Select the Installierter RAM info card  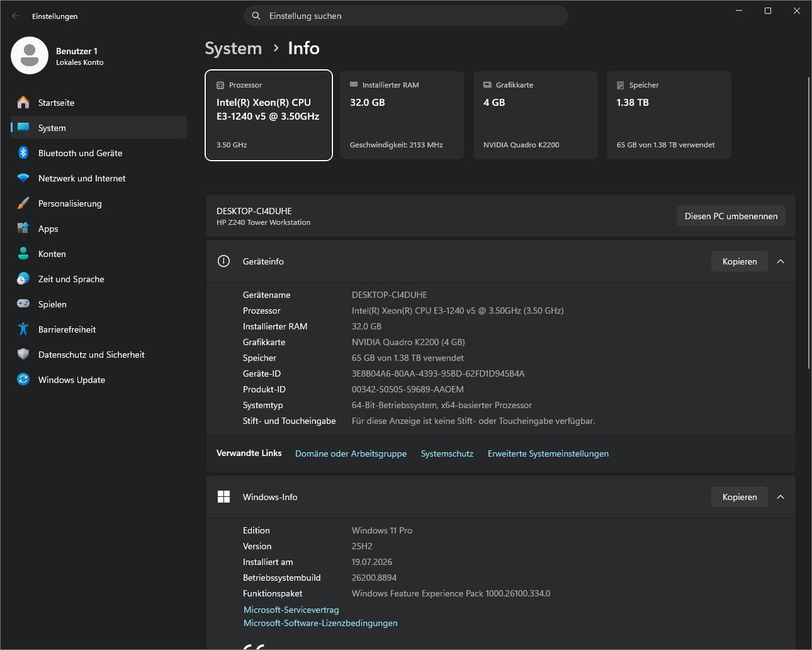[x=402, y=115]
